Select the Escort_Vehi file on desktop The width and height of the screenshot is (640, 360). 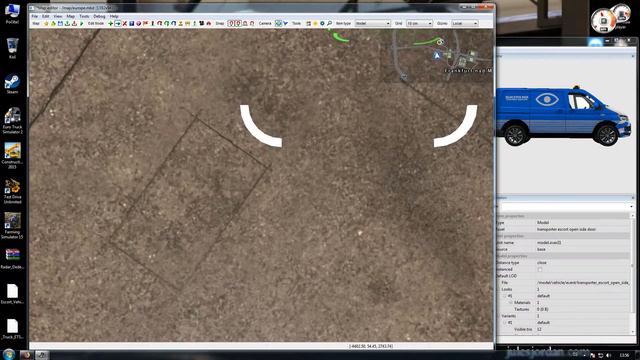(x=12, y=294)
